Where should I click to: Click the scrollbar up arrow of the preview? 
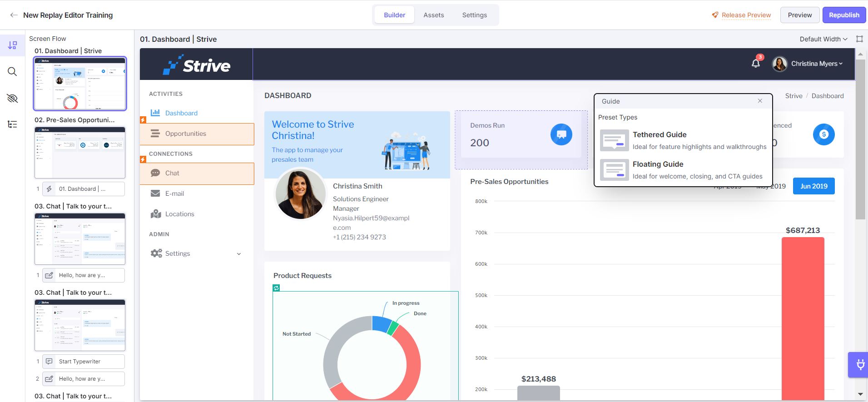tap(860, 54)
